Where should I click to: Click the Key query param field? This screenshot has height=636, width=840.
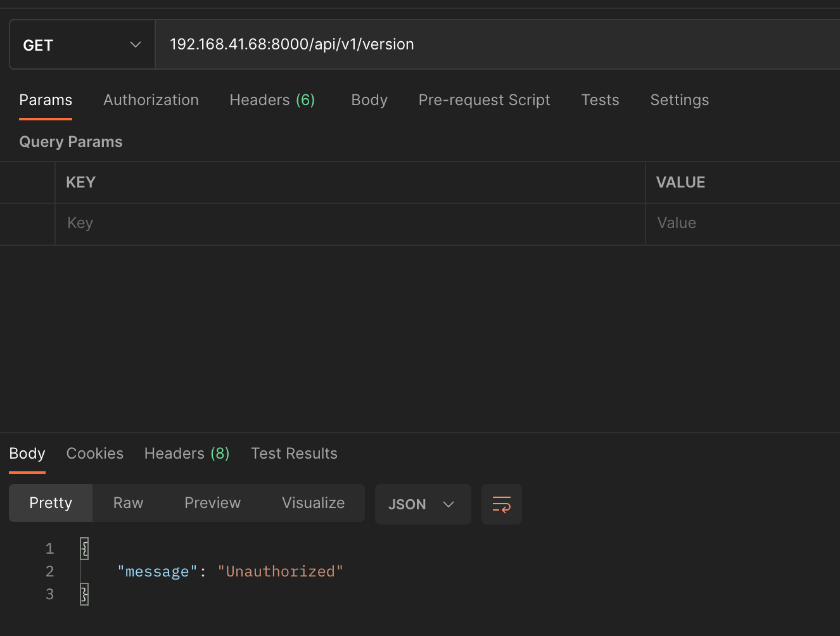350,224
